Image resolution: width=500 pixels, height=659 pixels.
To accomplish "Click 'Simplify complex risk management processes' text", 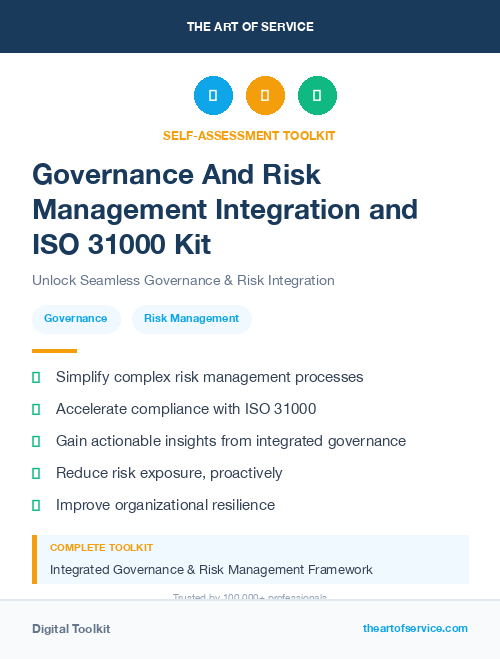I will click(209, 377).
